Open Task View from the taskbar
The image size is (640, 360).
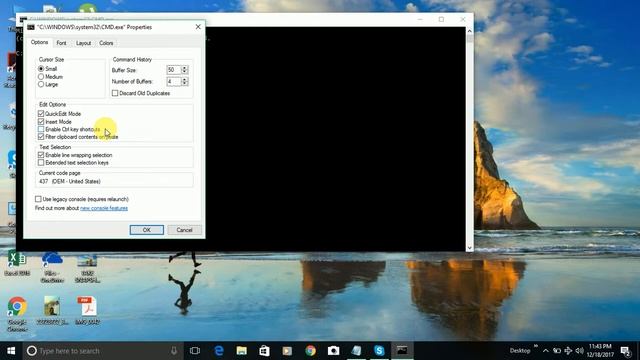click(195, 351)
